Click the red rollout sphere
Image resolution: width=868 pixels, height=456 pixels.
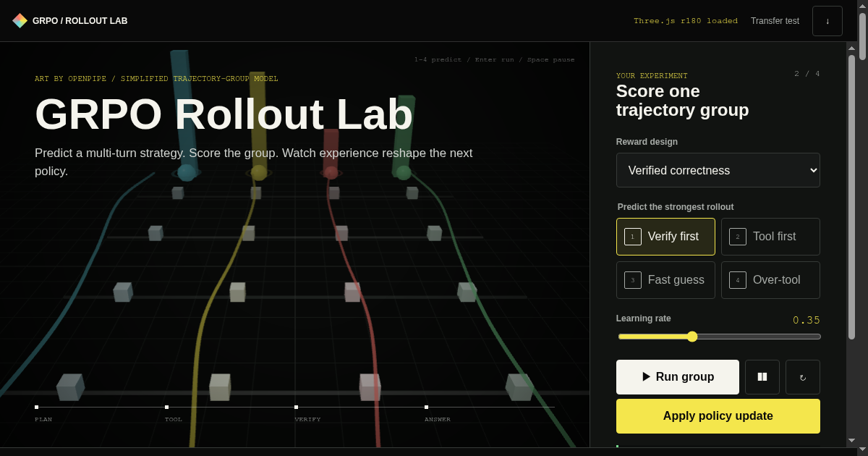(331, 172)
